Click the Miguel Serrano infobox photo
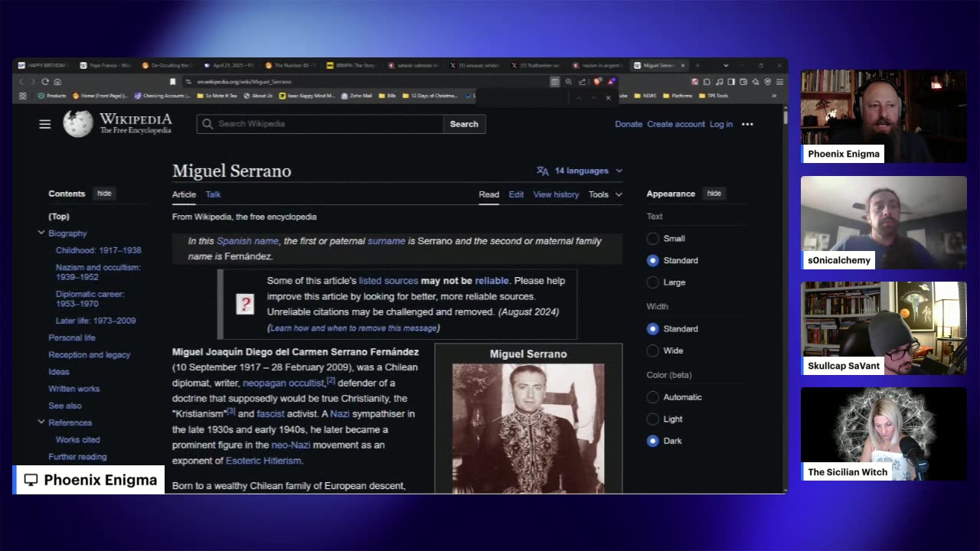This screenshot has height=551, width=980. [528, 429]
